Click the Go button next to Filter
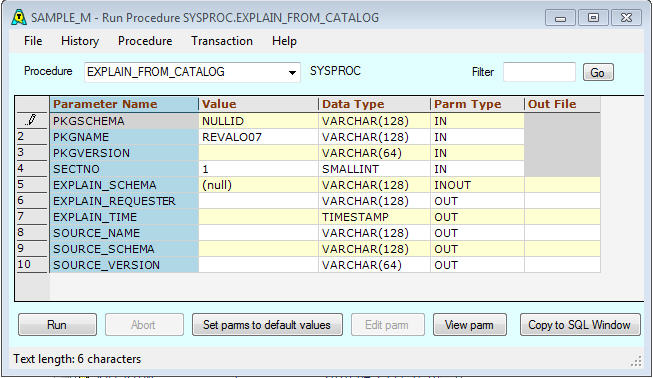This screenshot has height=378, width=653. (598, 72)
